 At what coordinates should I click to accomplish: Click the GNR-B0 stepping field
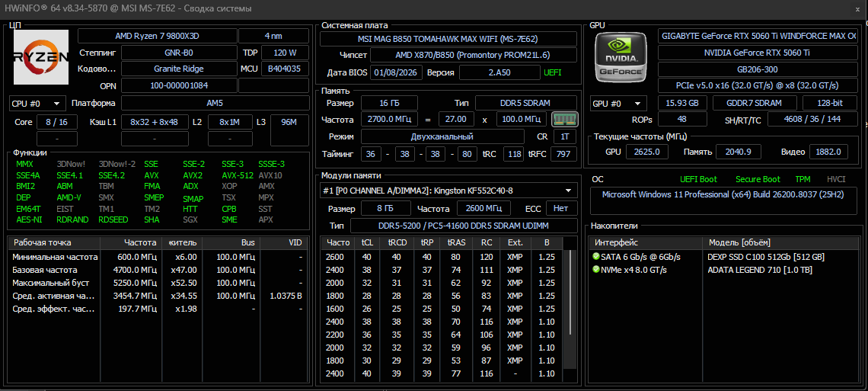coord(179,53)
